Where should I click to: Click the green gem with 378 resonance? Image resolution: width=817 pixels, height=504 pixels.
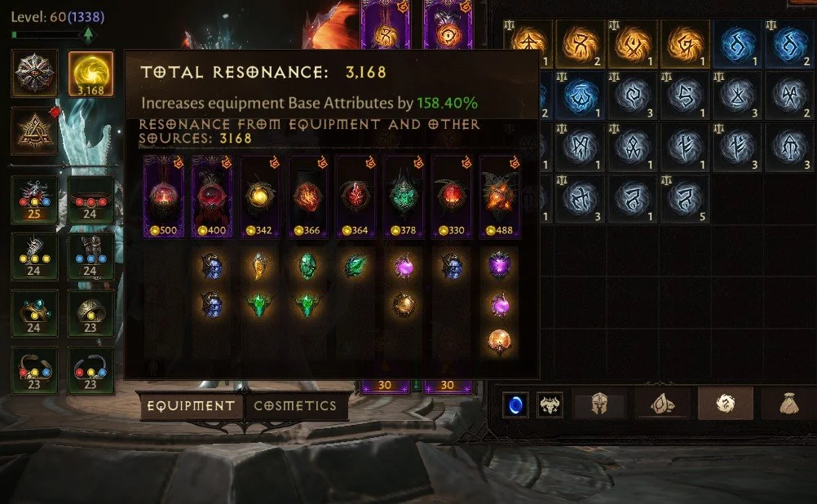(x=404, y=197)
